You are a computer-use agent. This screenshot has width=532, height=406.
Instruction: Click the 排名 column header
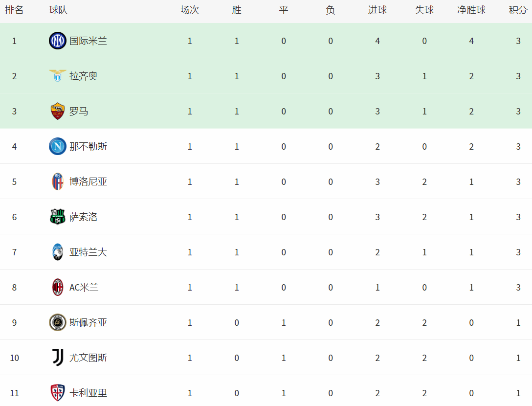point(14,10)
